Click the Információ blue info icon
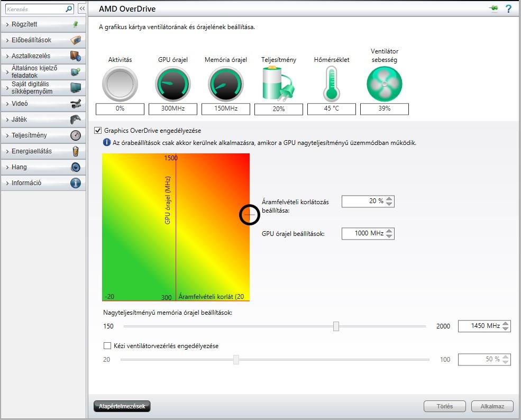 (x=76, y=182)
